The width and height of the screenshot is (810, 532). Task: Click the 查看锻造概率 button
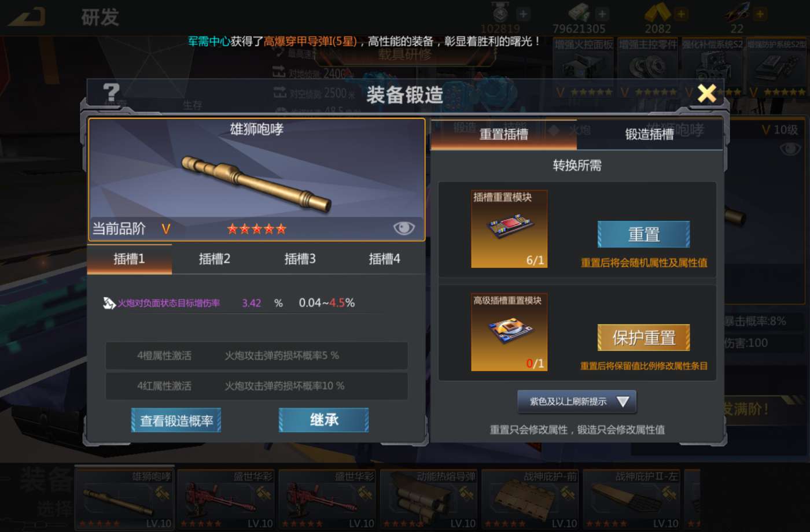(176, 420)
